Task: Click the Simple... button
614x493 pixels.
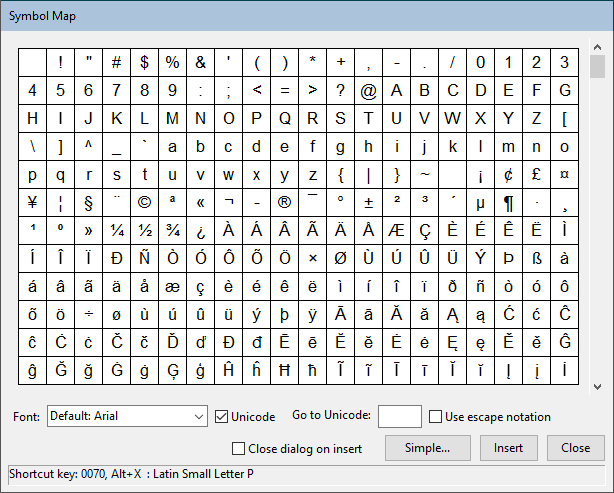Action: click(x=428, y=448)
